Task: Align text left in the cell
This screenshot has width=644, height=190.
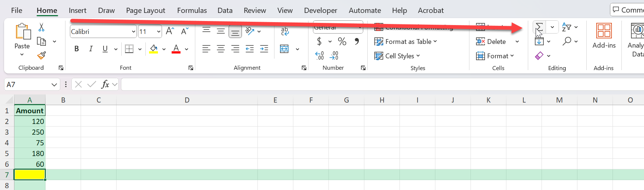Action: tap(206, 49)
